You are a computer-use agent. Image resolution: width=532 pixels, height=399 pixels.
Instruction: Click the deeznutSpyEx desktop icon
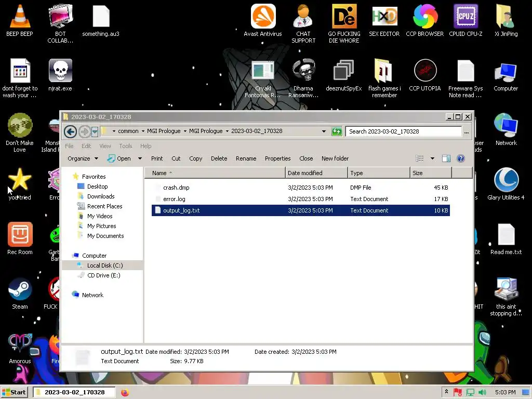344,75
